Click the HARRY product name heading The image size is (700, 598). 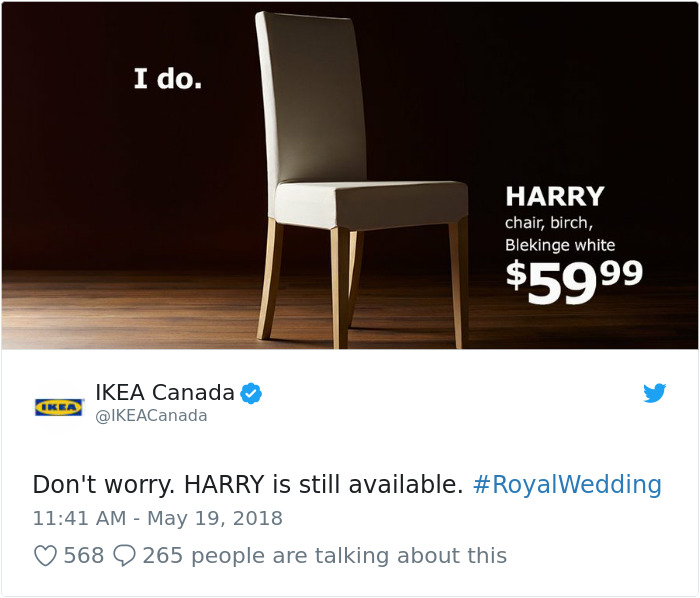pos(555,196)
